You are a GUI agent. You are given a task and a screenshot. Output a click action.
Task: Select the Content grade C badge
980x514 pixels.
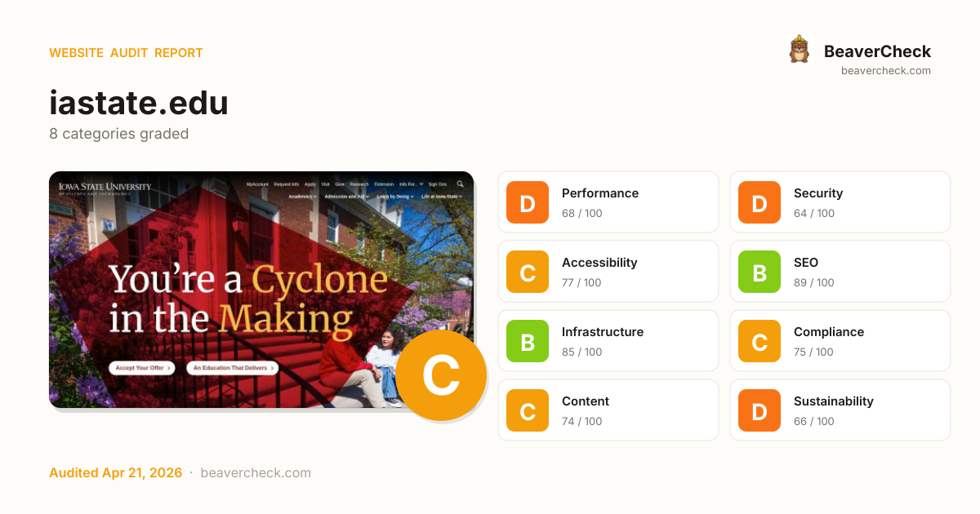coord(528,410)
